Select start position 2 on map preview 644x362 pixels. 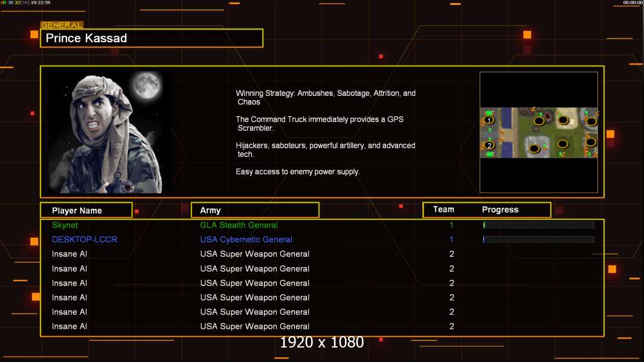click(489, 145)
